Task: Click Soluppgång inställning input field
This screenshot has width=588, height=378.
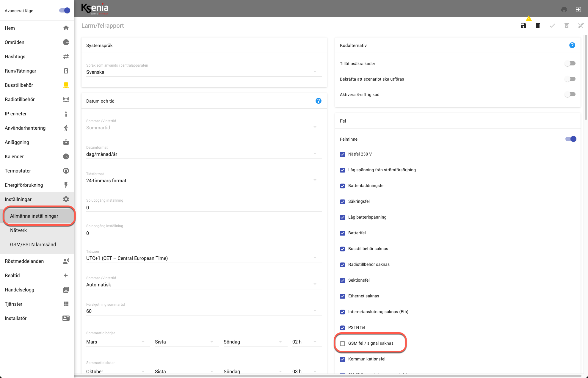Action: click(204, 208)
